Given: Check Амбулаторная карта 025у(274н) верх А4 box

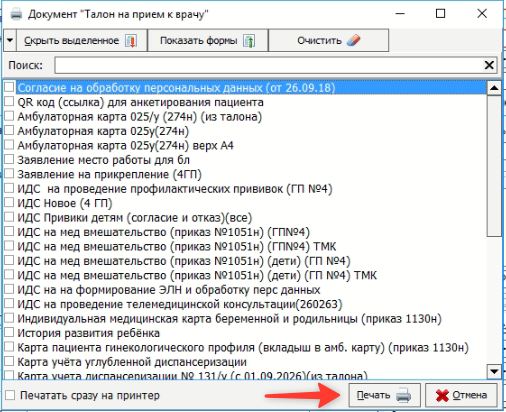Looking at the screenshot, I should (9, 145).
